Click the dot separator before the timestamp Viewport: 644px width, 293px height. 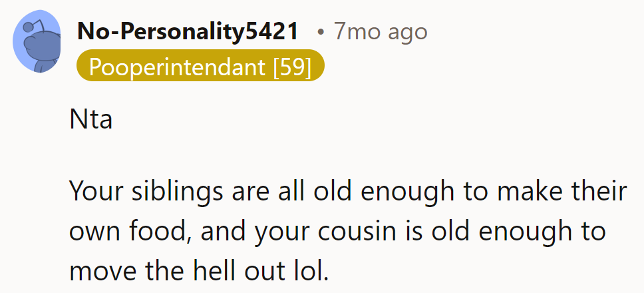tap(321, 31)
